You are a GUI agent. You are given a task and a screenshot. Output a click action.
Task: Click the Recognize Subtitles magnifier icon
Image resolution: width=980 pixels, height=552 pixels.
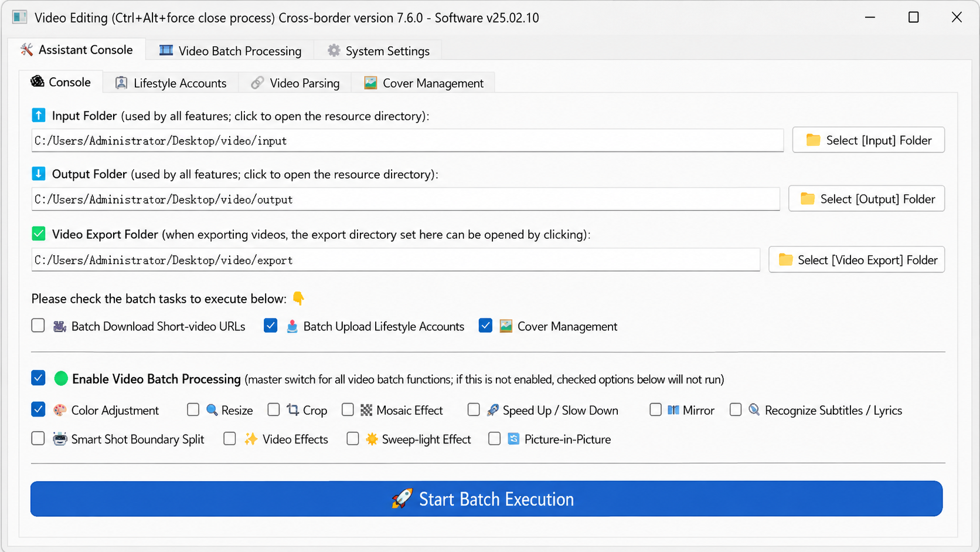tap(754, 409)
